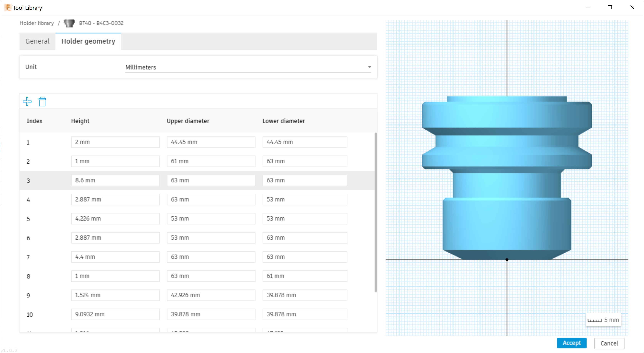Viewport: 644px width, 353px height.
Task: Switch to the General tab
Action: [x=37, y=41]
